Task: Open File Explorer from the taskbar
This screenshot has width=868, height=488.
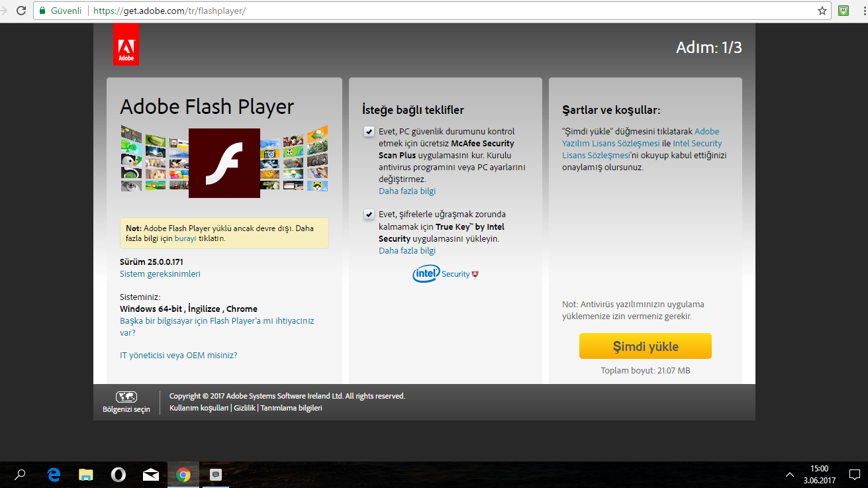Action: 86,474
